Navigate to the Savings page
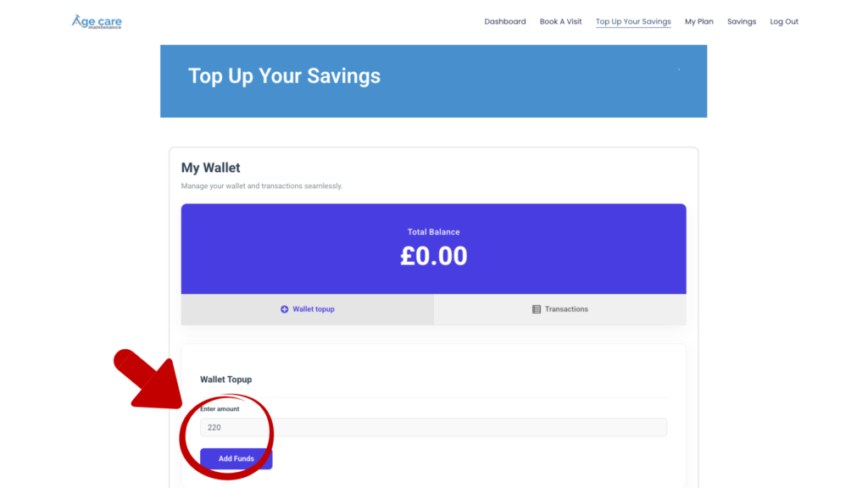Viewport: 868px width, 488px height. [x=742, y=22]
